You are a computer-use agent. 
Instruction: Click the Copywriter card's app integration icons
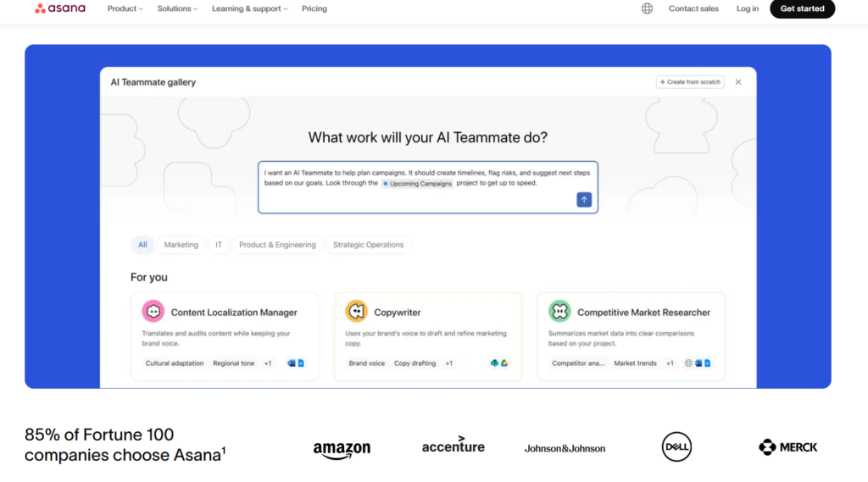[499, 363]
